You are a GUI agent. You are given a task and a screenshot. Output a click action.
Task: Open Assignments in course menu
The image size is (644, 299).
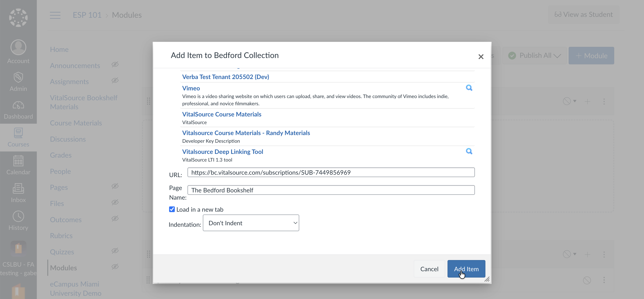69,82
